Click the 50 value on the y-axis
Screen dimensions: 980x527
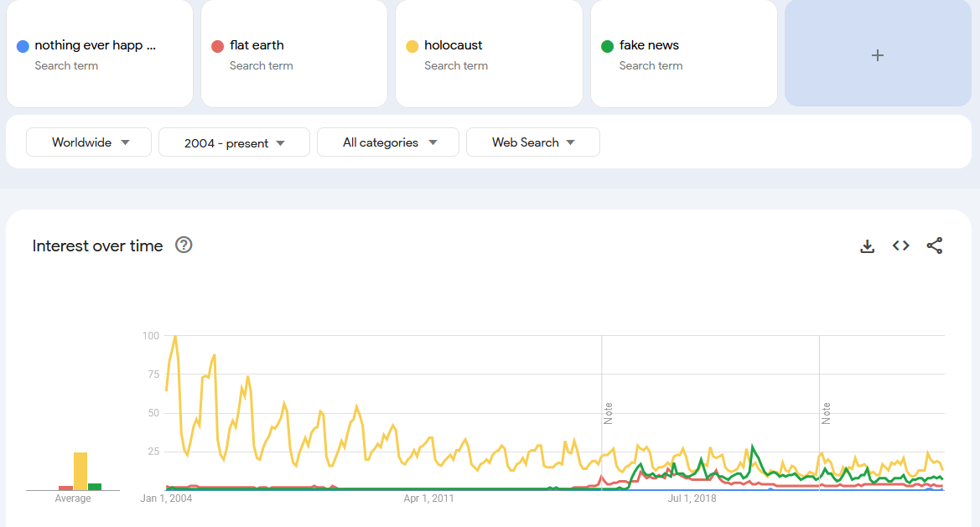[x=153, y=413]
